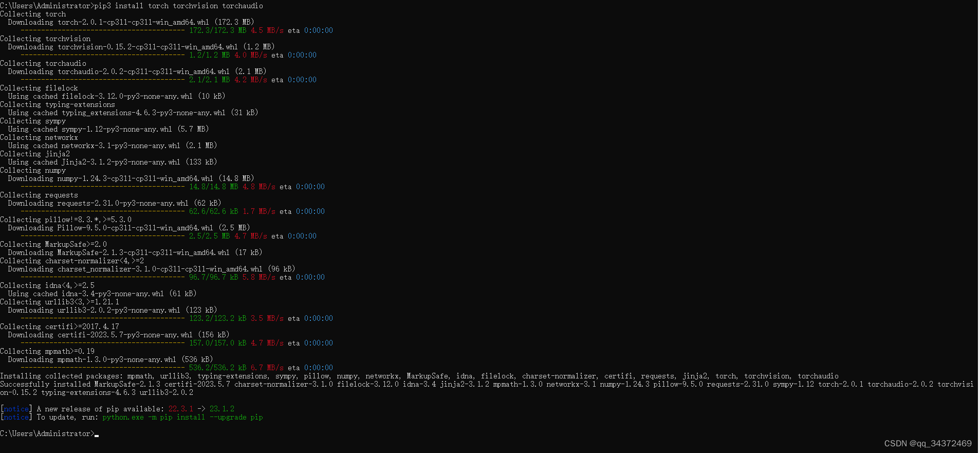Click the 'Successfully installed' message
Image resolution: width=980 pixels, height=453 pixels.
487,388
